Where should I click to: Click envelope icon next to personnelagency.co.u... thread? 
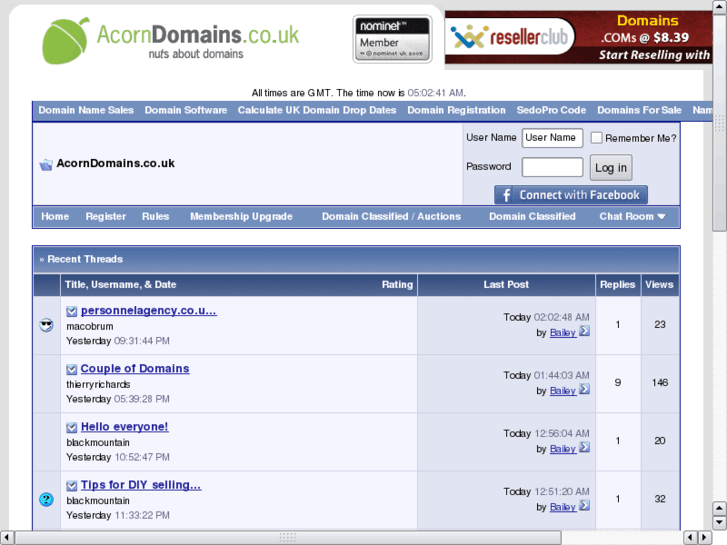tap(71, 311)
